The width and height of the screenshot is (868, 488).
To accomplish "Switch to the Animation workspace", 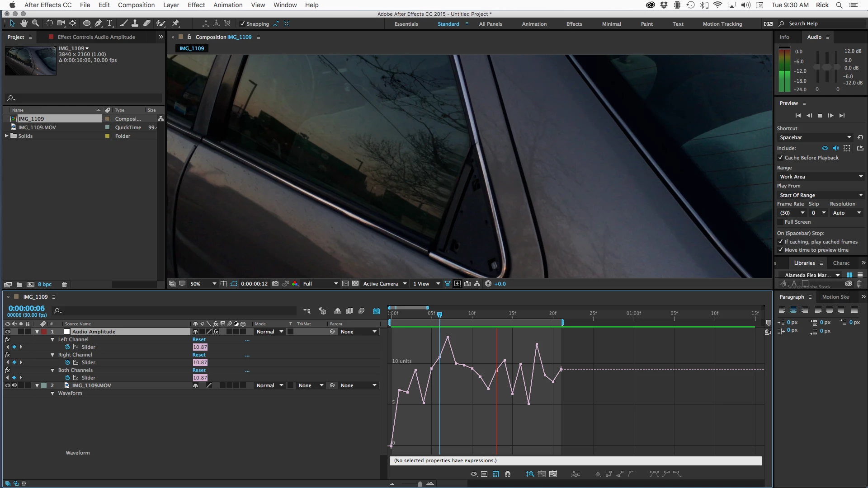I will (534, 24).
